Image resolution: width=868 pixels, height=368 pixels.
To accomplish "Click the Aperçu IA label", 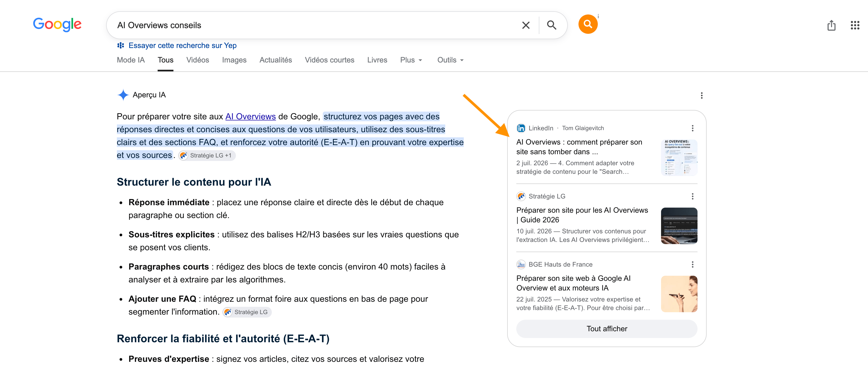I will [149, 95].
